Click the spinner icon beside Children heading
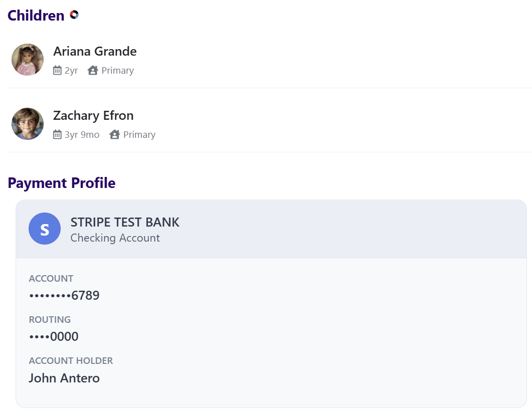Viewport: 532px width, 411px height. (x=74, y=15)
